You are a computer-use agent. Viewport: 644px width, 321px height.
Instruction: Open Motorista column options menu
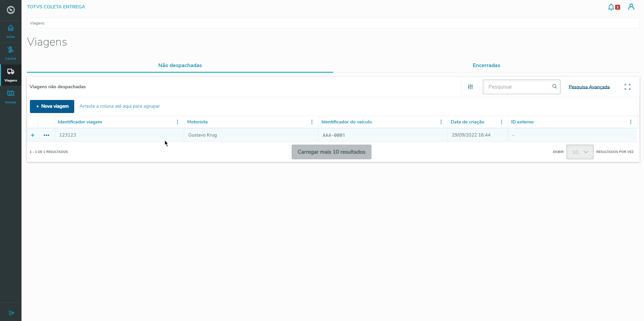coord(312,122)
